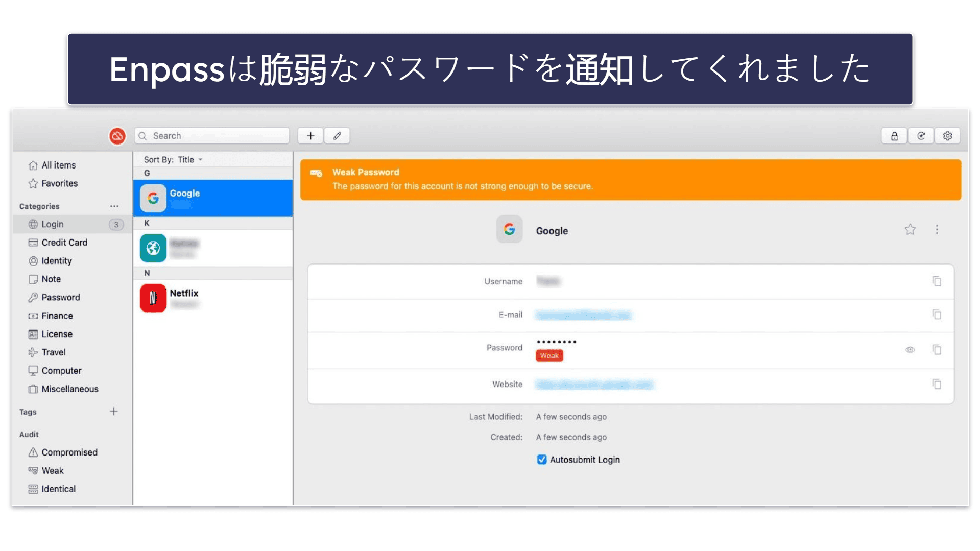Mark Google as favorite with star
The width and height of the screenshot is (980, 551).
pyautogui.click(x=910, y=230)
